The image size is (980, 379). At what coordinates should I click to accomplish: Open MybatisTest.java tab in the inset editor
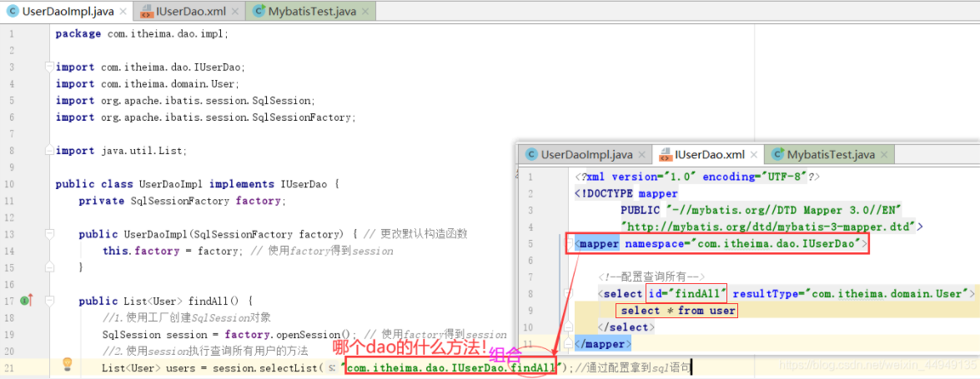831,155
